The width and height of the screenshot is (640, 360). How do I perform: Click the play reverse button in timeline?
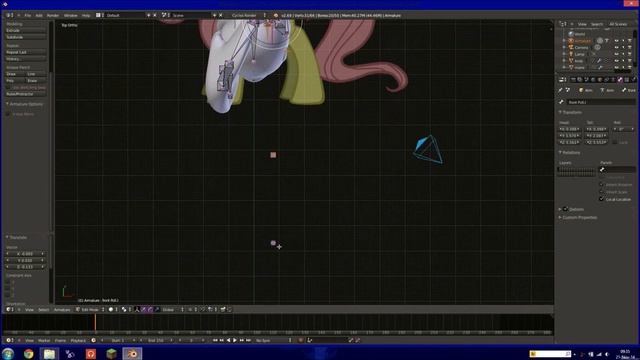(x=229, y=340)
